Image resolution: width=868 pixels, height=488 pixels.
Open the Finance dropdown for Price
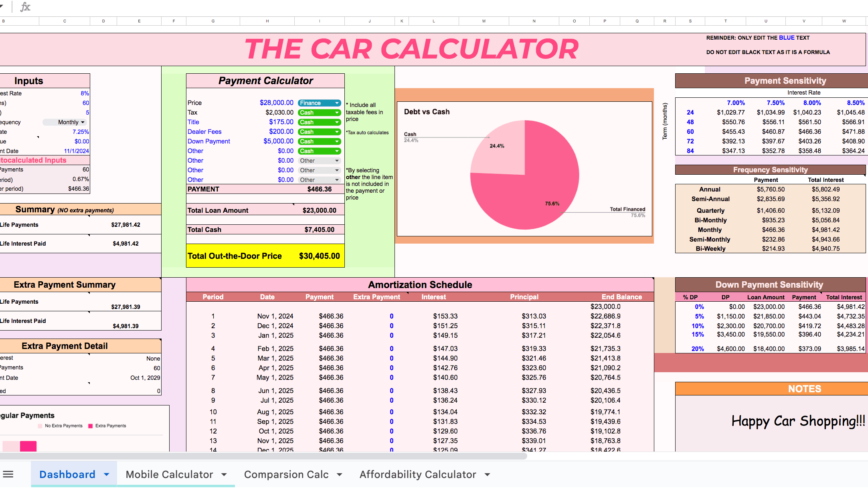tap(320, 103)
